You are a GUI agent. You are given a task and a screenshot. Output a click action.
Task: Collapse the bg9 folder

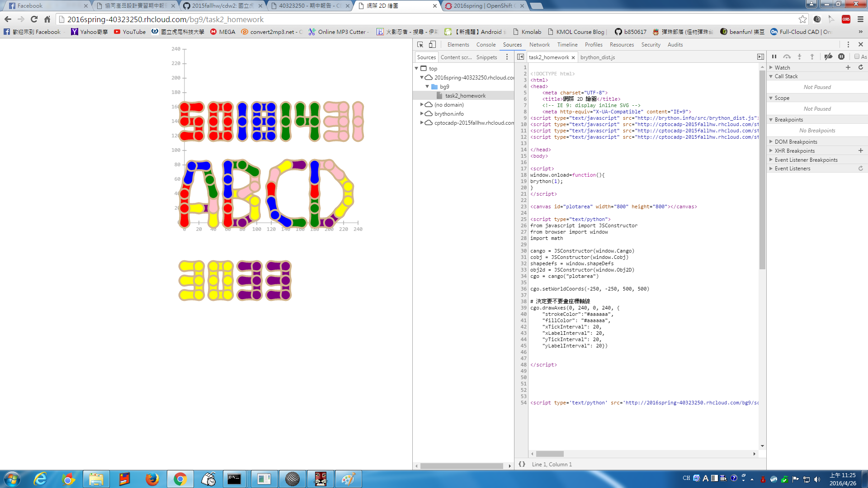tap(427, 86)
